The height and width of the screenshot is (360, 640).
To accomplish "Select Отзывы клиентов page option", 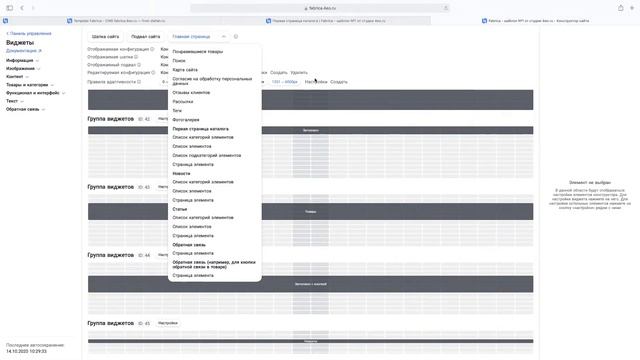I will [x=191, y=93].
